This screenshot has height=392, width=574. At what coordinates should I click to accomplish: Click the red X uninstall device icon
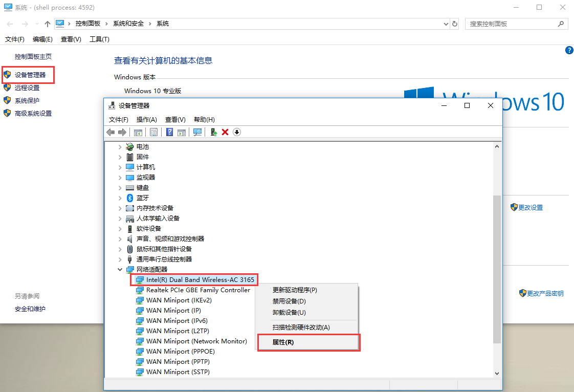pyautogui.click(x=225, y=132)
